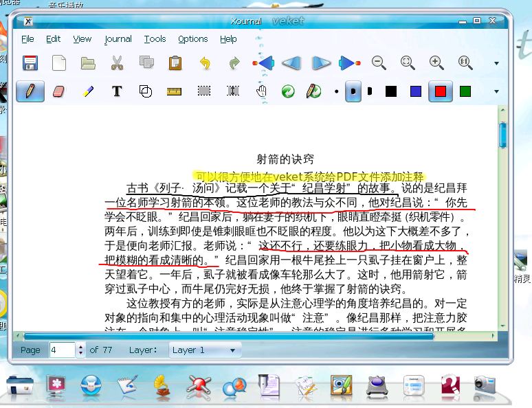Open the Edit menu
This screenshot has width=532, height=408.
(x=53, y=39)
